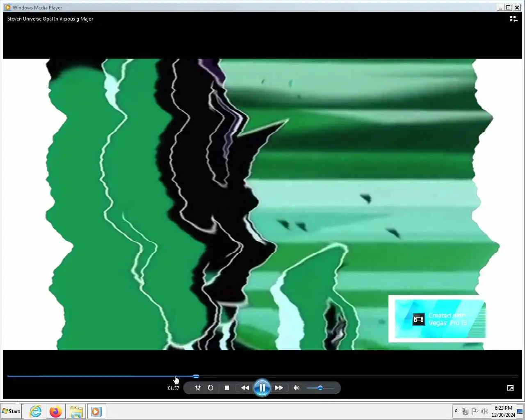Screen dimensions: 525x420
Task: Click the Previous/rewind button
Action: (x=245, y=388)
